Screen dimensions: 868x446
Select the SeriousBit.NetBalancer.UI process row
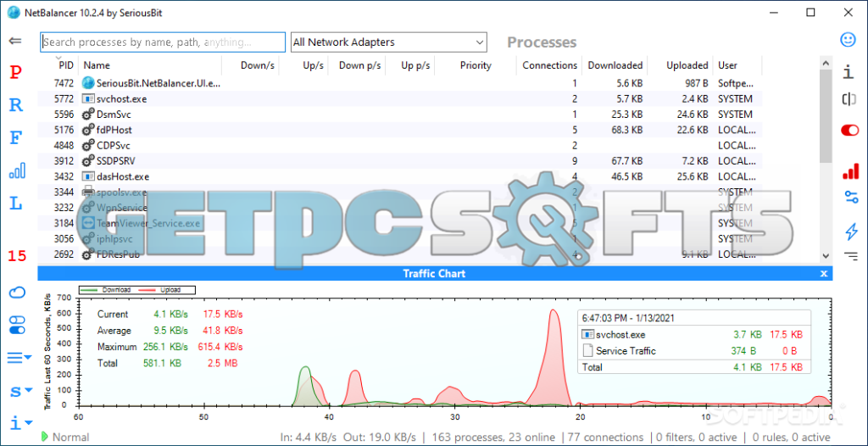[400, 84]
